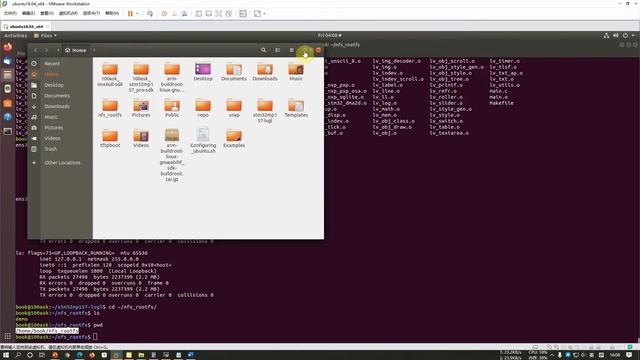
Task: Go forward in the Files window
Action: tap(46, 50)
